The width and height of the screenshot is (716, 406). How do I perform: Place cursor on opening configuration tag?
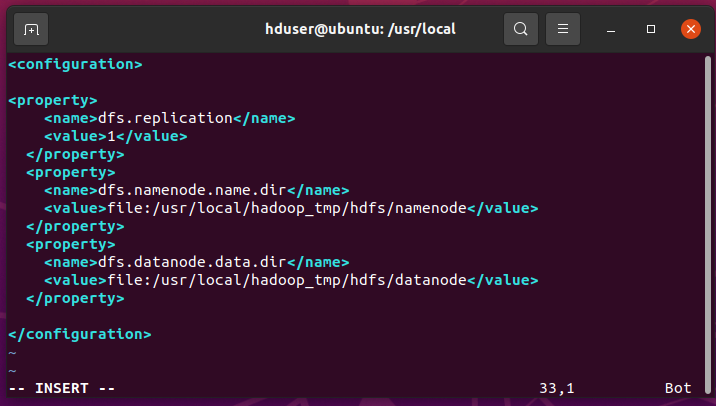click(75, 64)
